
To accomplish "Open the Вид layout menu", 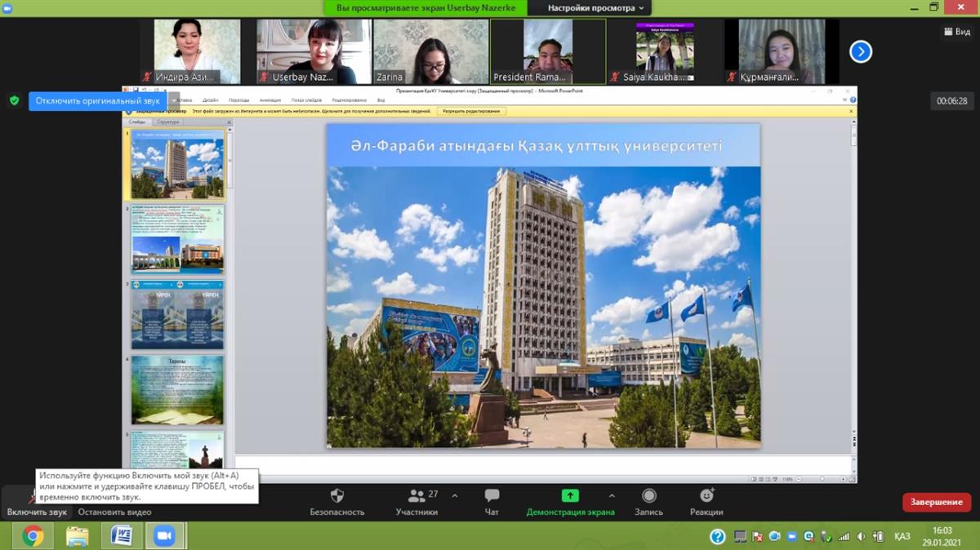I will [955, 31].
